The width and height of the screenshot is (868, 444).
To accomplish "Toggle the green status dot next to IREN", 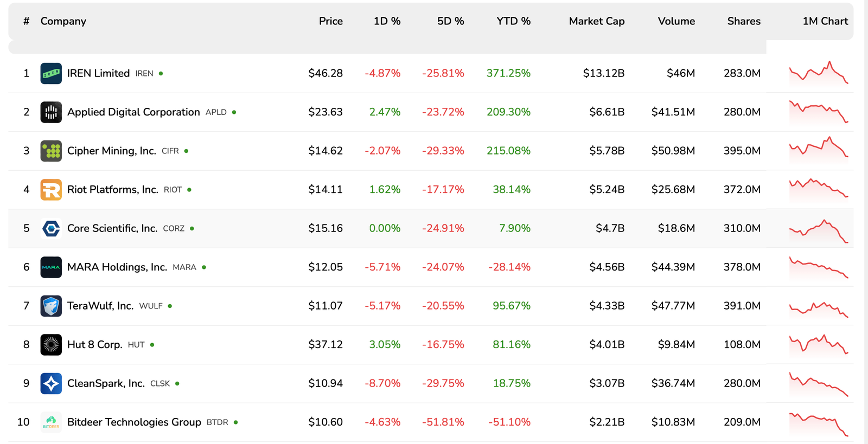I will (161, 74).
